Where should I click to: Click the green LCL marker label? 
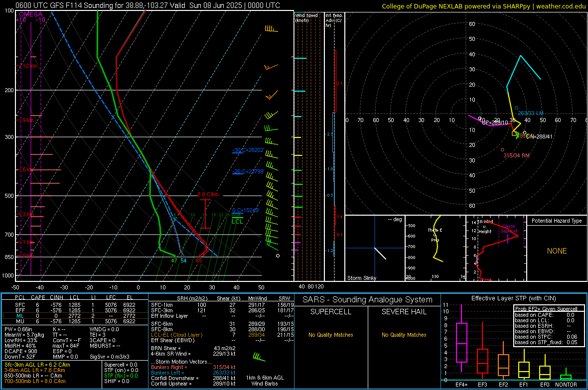coord(237,222)
